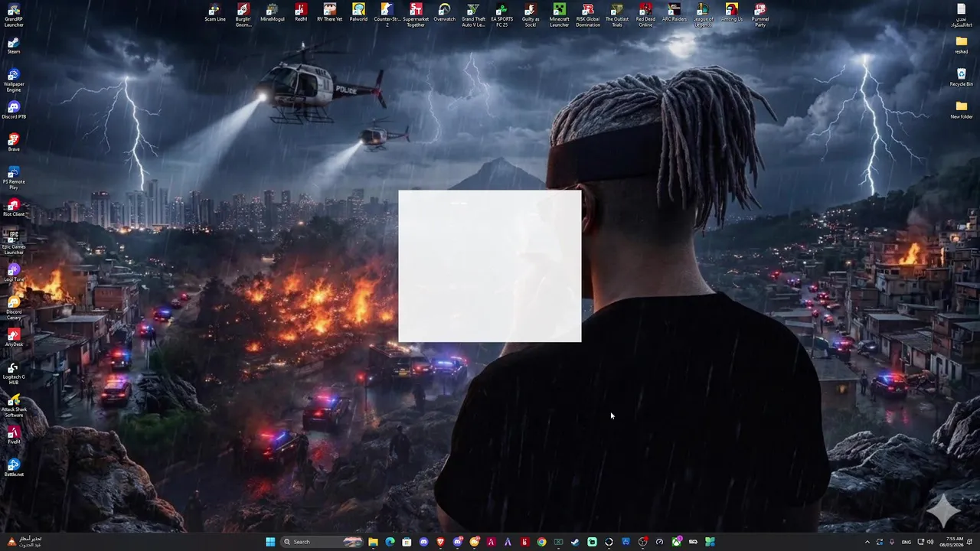
Task: Open Microsoft Store from the taskbar
Action: coord(407,542)
